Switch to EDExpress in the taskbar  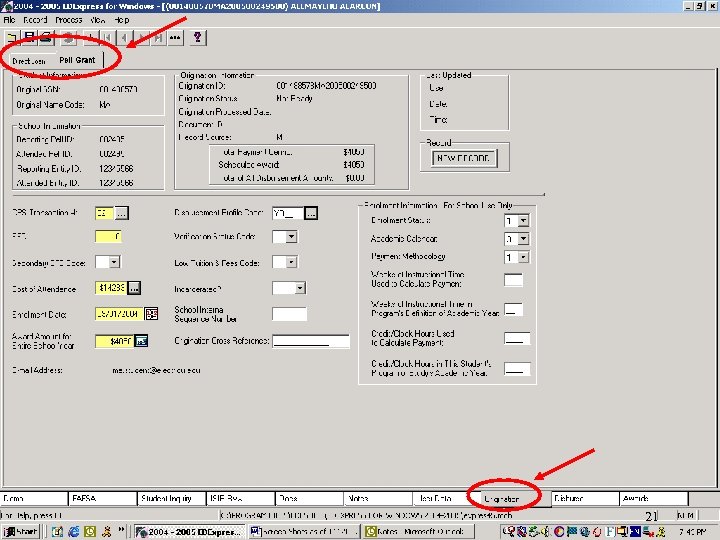point(191,532)
